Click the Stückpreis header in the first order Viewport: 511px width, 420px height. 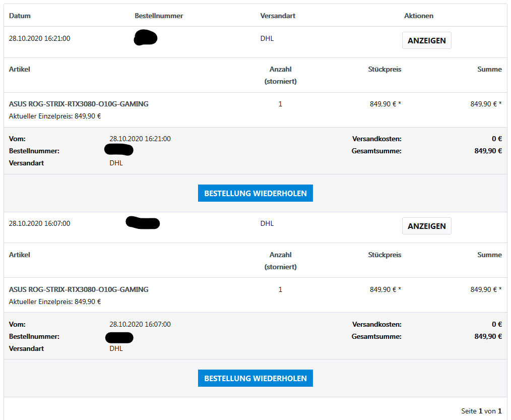385,69
